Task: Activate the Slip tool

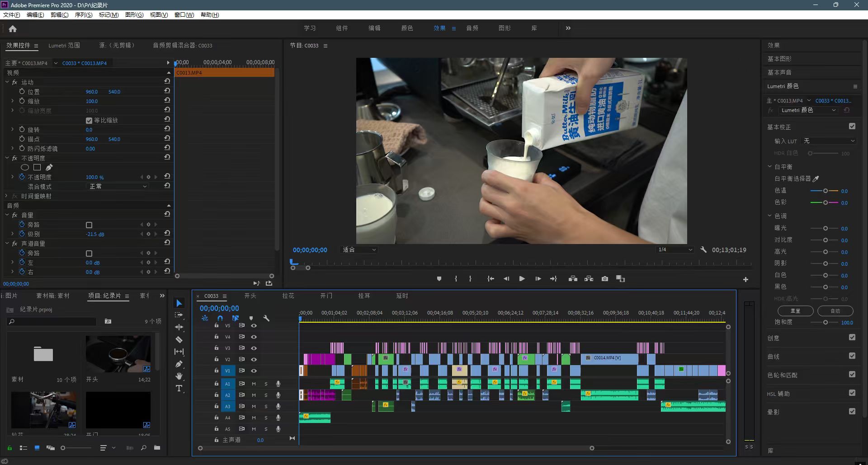Action: click(x=179, y=352)
